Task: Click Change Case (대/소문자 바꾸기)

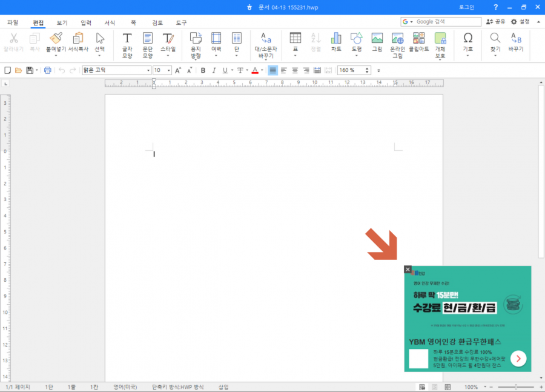Action: pos(266,45)
